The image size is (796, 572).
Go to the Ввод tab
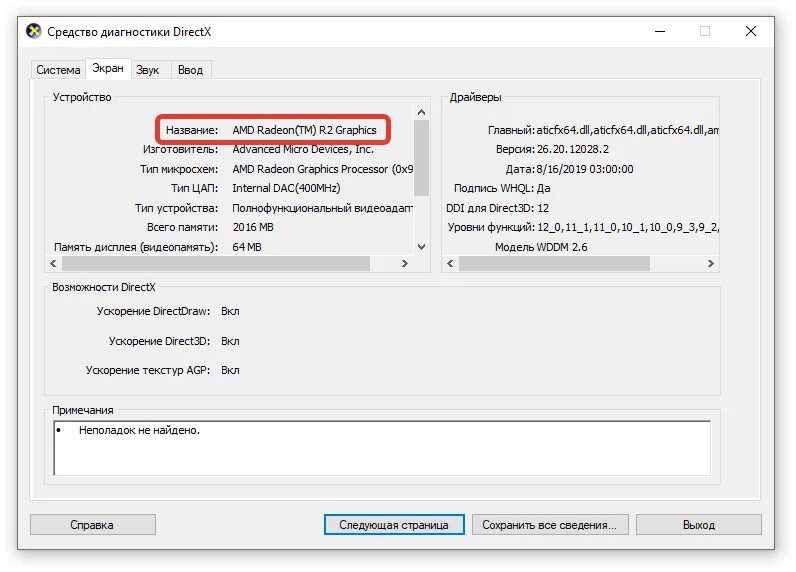190,70
